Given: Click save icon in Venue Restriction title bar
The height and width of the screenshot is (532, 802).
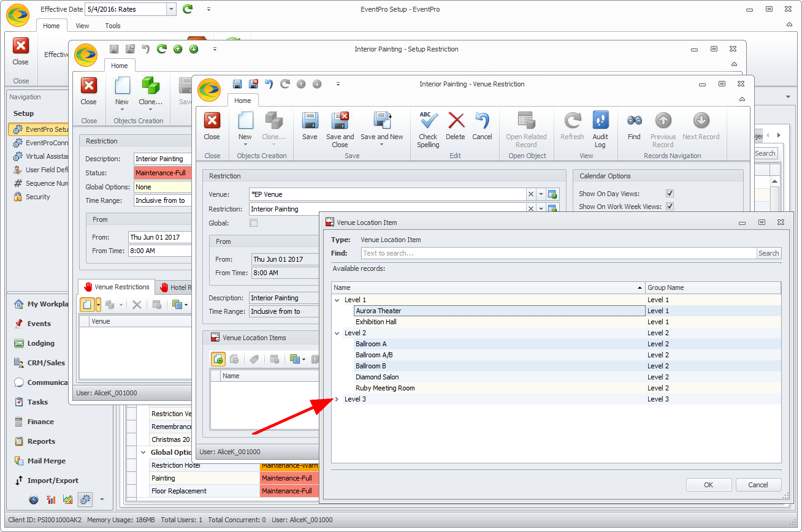Looking at the screenshot, I should point(237,84).
